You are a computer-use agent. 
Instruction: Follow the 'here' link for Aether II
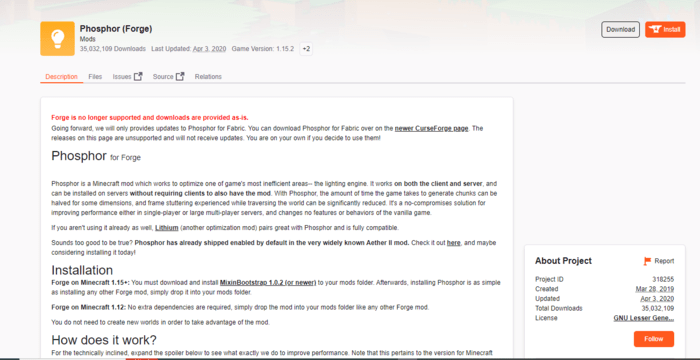tap(453, 243)
